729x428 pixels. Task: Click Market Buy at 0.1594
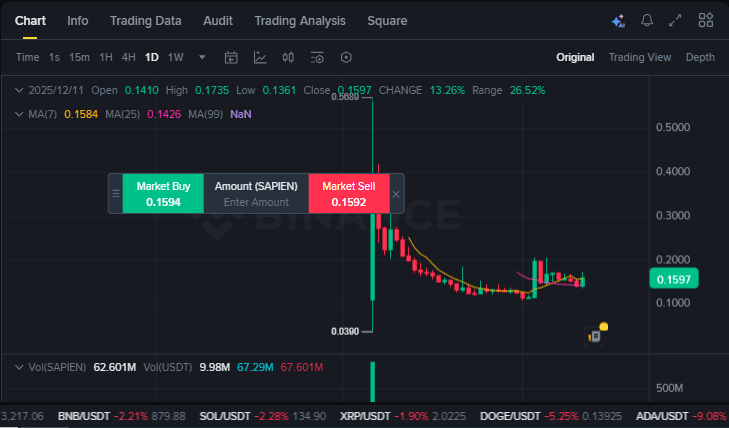pyautogui.click(x=163, y=194)
